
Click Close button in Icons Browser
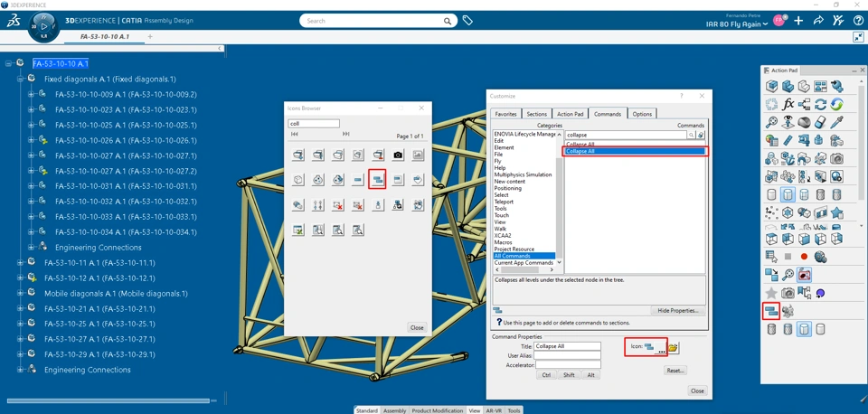(417, 327)
